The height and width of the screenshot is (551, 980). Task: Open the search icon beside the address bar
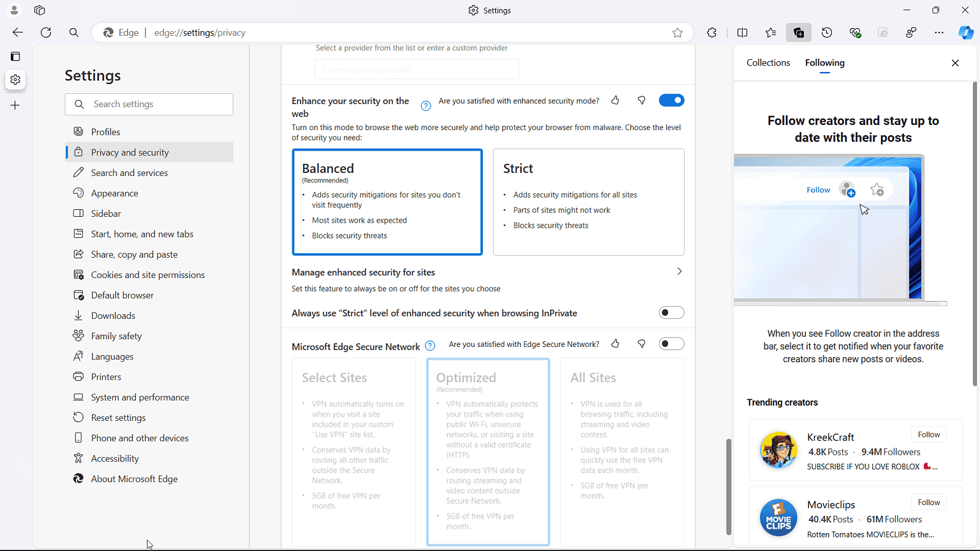(x=74, y=33)
